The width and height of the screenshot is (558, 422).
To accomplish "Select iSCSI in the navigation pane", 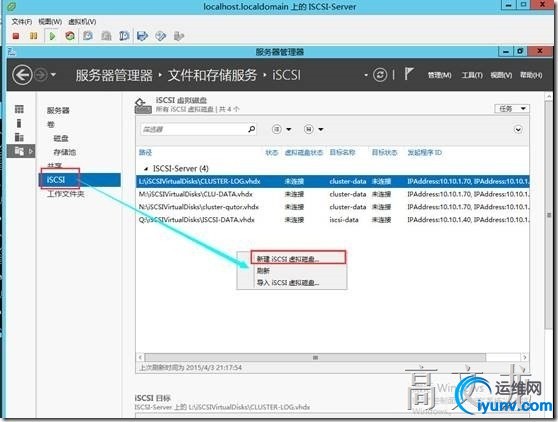I will [80, 180].
